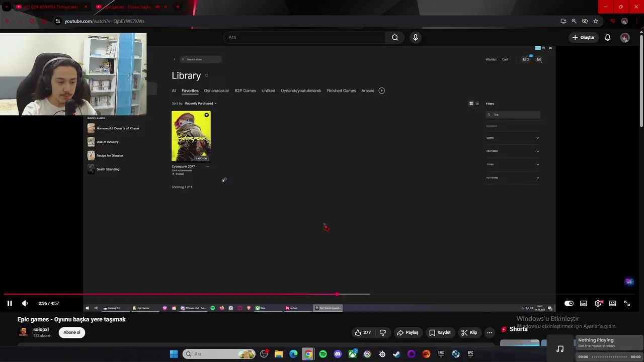Viewport: 644px width, 362px height.
Task: Open a new browser tab with plus
Action: (178, 7)
